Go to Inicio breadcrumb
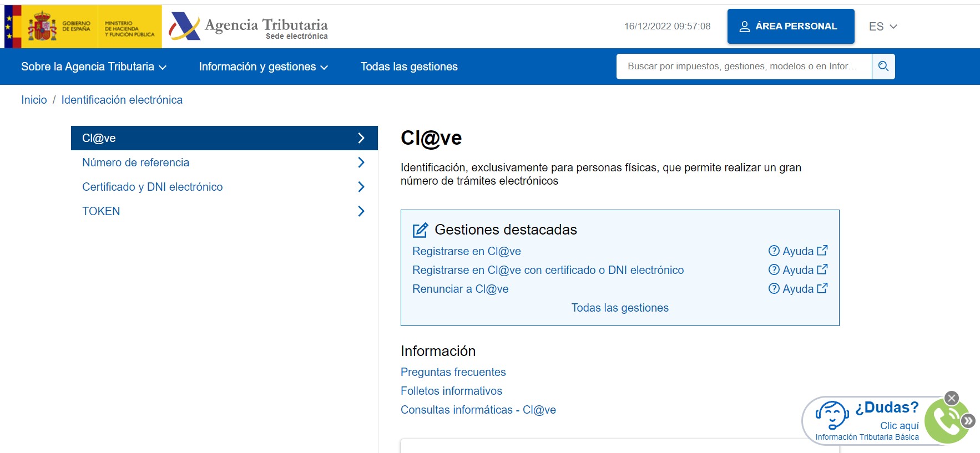The image size is (980, 453). coord(34,100)
